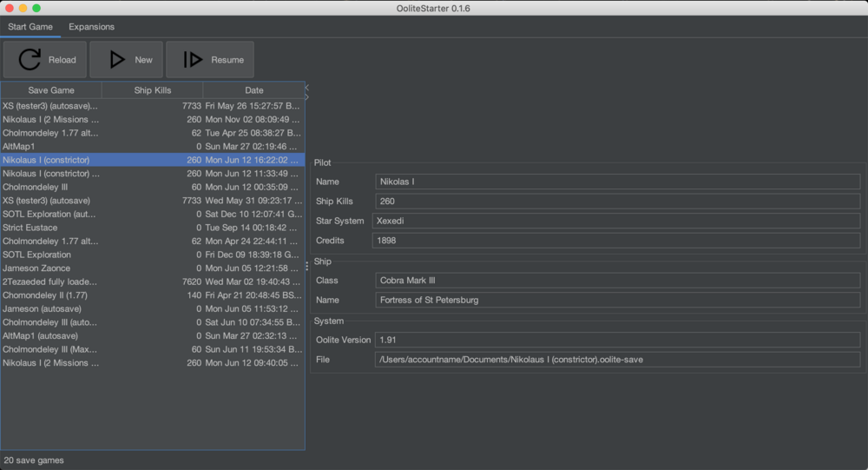Click the Resume game play-pause icon
This screenshot has height=470, width=868.
click(193, 59)
